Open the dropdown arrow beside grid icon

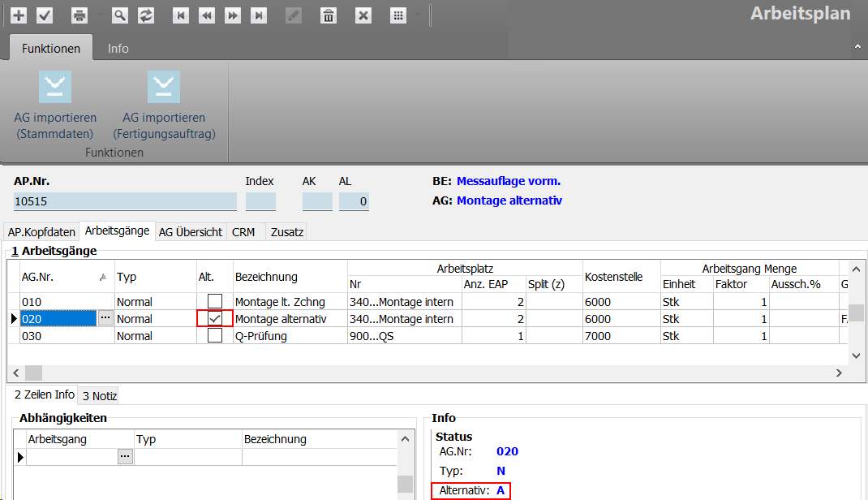click(418, 15)
